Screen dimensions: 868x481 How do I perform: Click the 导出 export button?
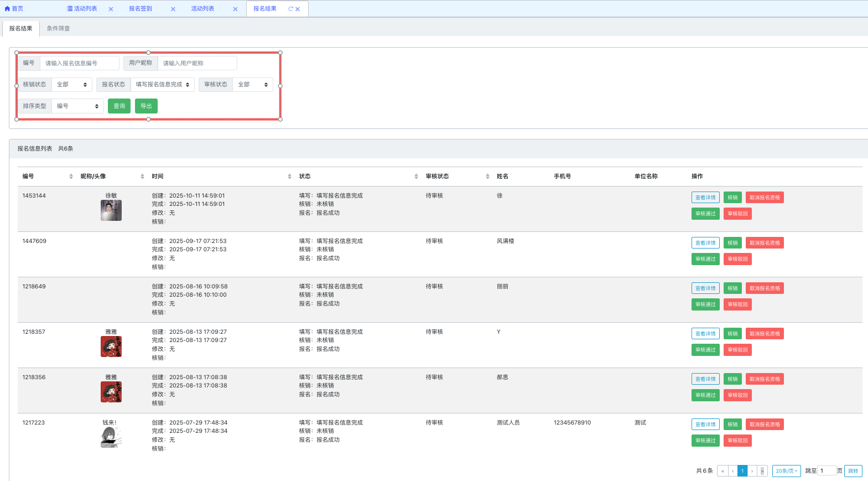146,106
